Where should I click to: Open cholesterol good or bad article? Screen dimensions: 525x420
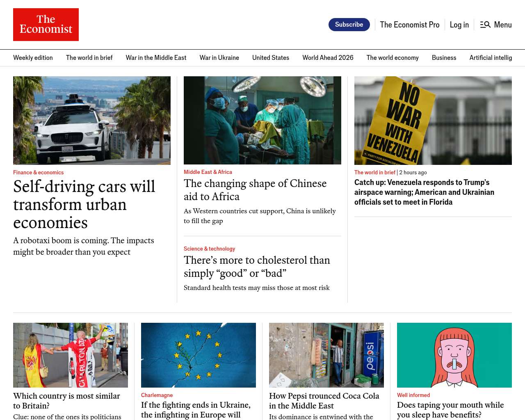(257, 267)
